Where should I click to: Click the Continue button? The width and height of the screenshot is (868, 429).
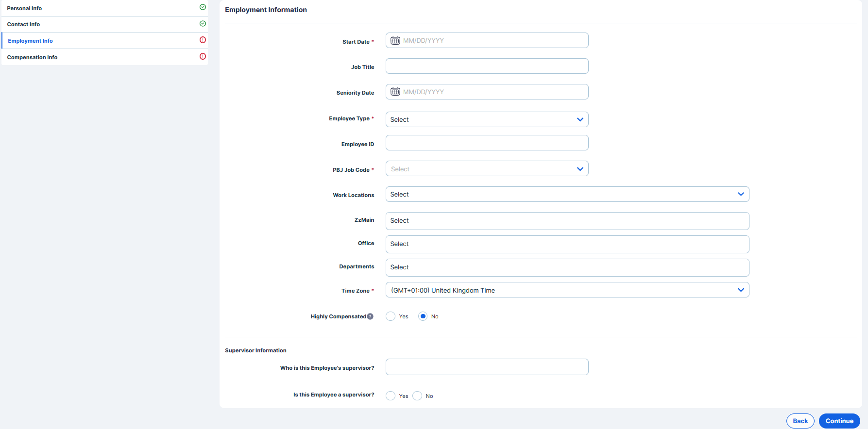pyautogui.click(x=839, y=421)
